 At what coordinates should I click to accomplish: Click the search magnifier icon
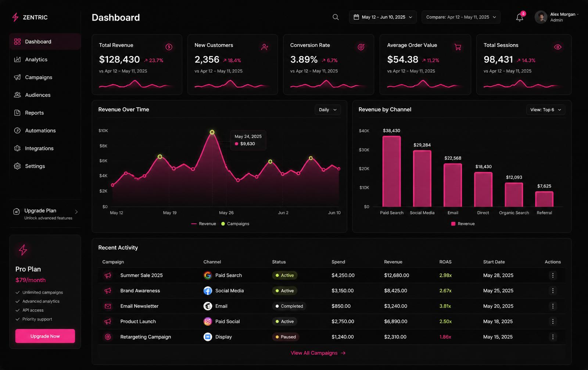click(x=336, y=17)
